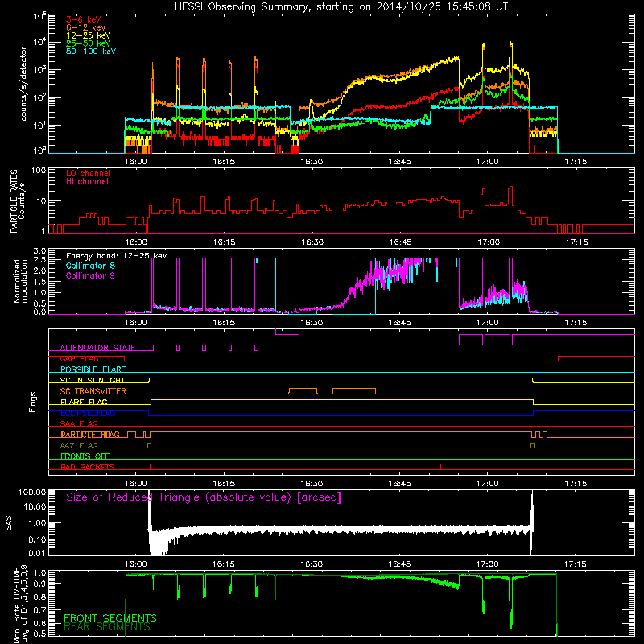Click the ATTENUATOR_STATE flag label
Viewport: 644px width, 644px height.
(x=97, y=348)
